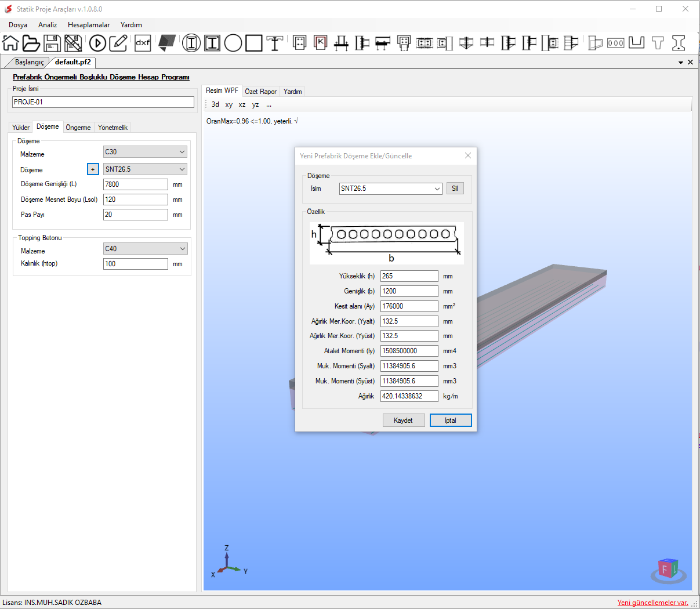Open the Yardım menu in the menu bar
The image size is (700, 609).
(131, 25)
